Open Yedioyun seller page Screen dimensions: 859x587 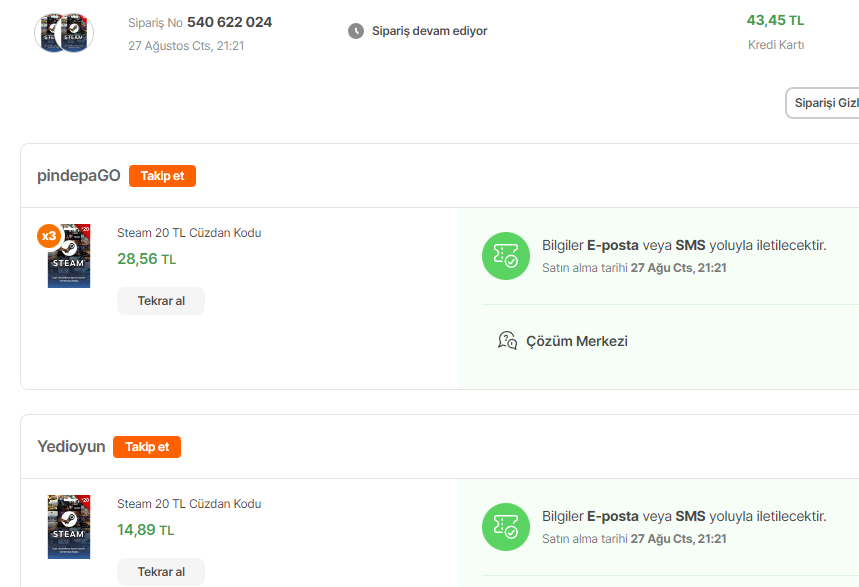click(x=71, y=446)
